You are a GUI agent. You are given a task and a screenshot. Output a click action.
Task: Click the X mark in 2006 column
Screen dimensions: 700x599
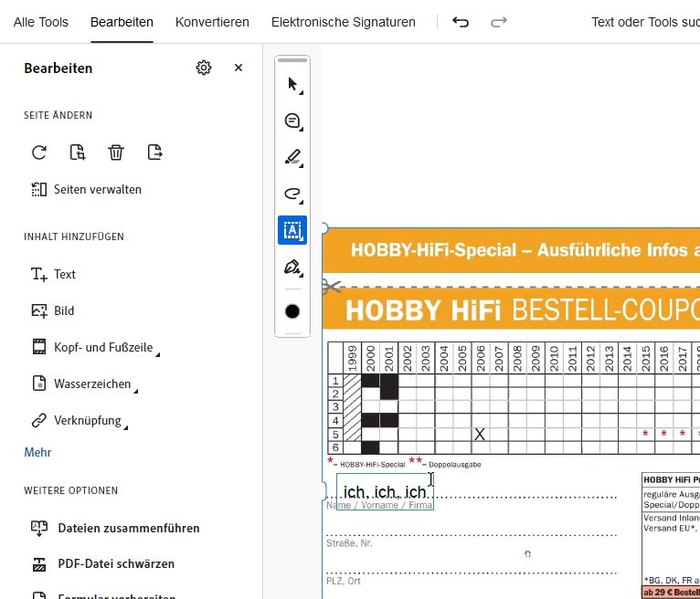480,434
